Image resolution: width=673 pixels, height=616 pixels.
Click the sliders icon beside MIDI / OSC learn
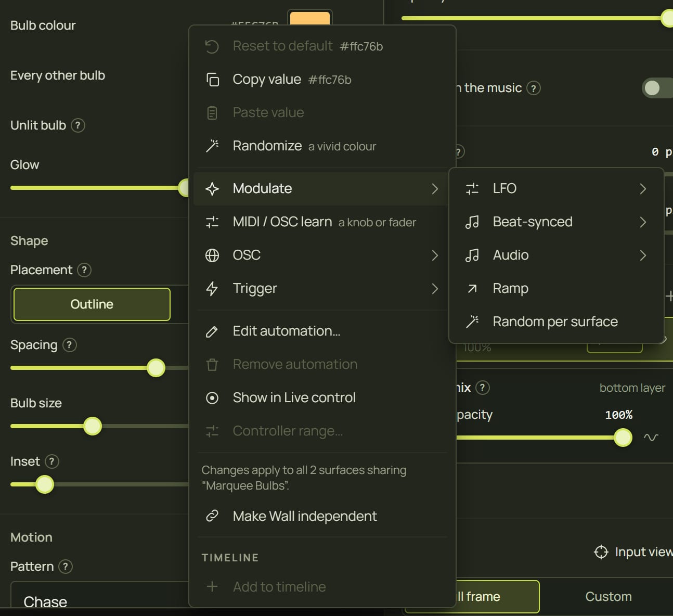click(x=212, y=222)
